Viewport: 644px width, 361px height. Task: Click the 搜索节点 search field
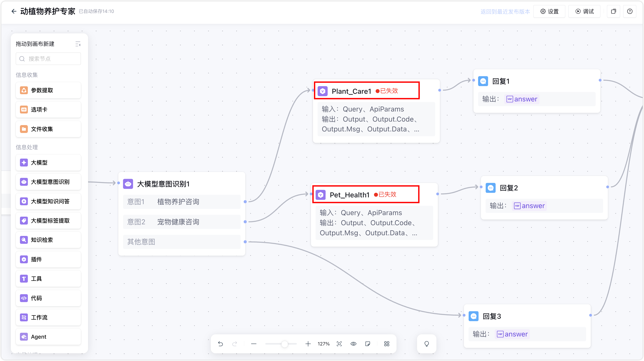(x=48, y=59)
